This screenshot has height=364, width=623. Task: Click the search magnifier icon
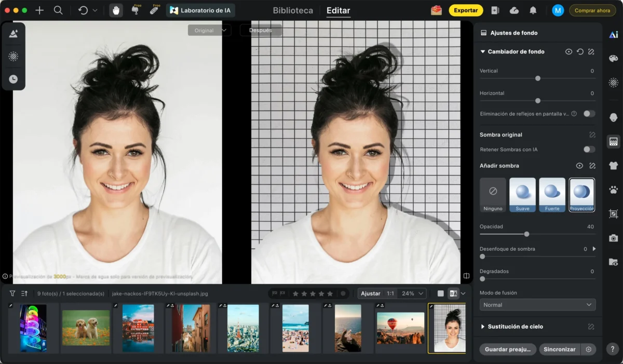[x=58, y=10]
